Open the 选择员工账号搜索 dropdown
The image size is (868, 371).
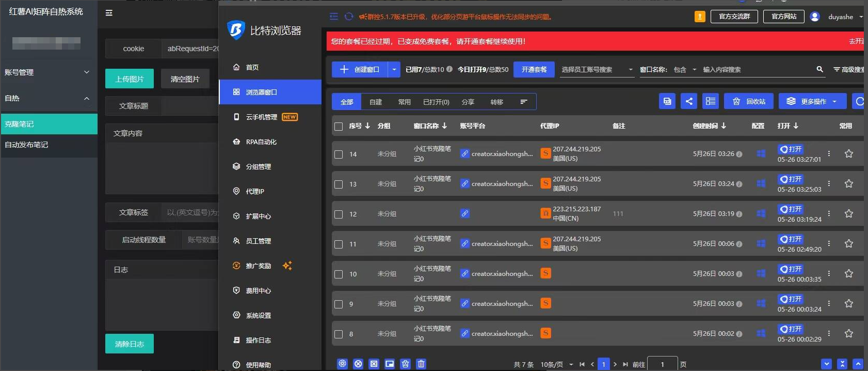point(597,69)
